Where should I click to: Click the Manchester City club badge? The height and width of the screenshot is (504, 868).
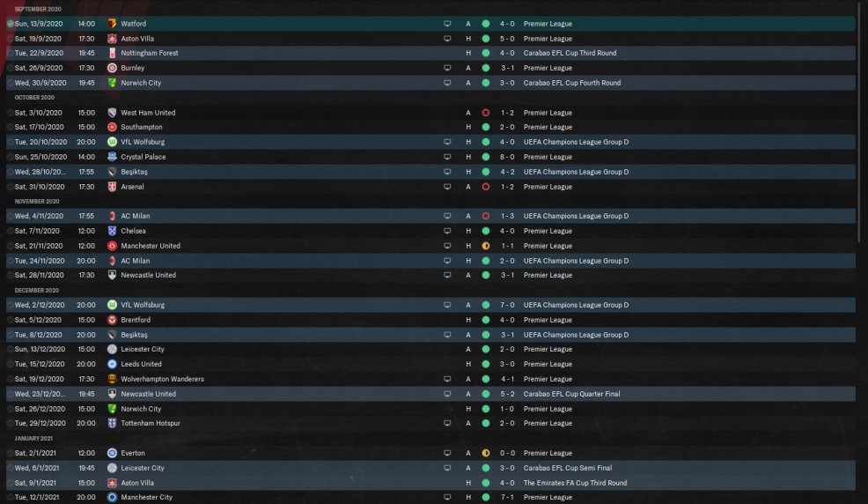(112, 498)
